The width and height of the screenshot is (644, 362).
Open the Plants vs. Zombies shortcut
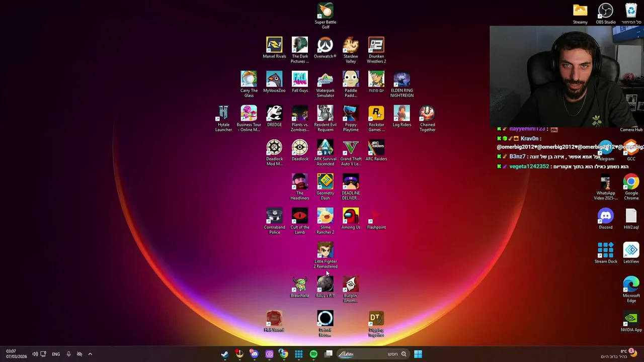[x=300, y=119]
